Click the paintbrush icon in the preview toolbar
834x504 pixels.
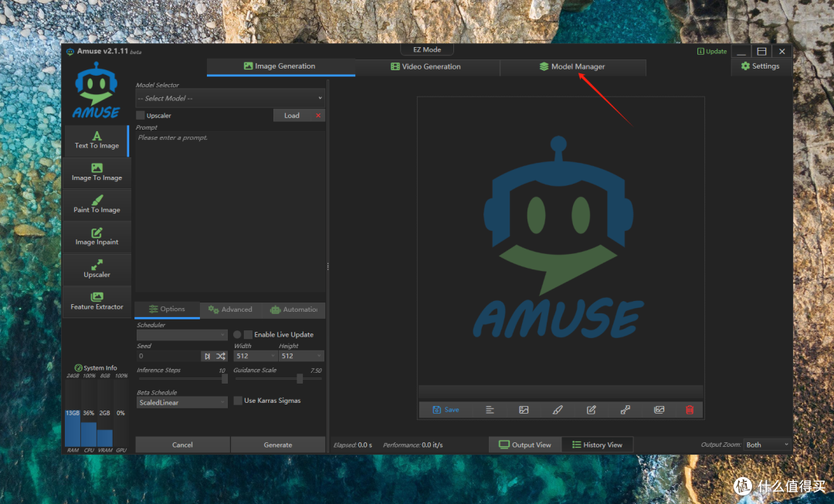coord(558,410)
